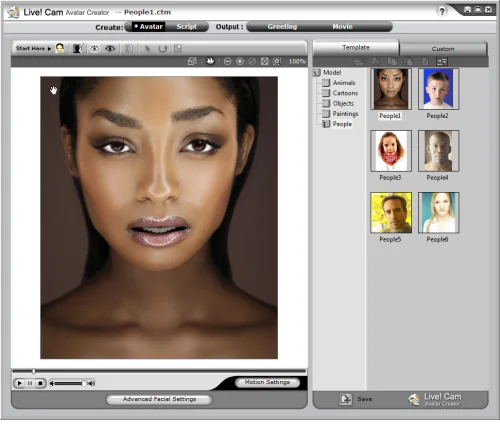Click the Save label button
Viewport: 500px width, 430px height.
tap(364, 399)
